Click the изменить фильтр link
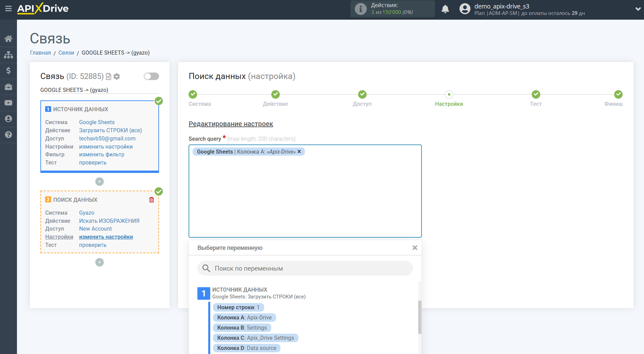644x354 pixels. click(101, 155)
